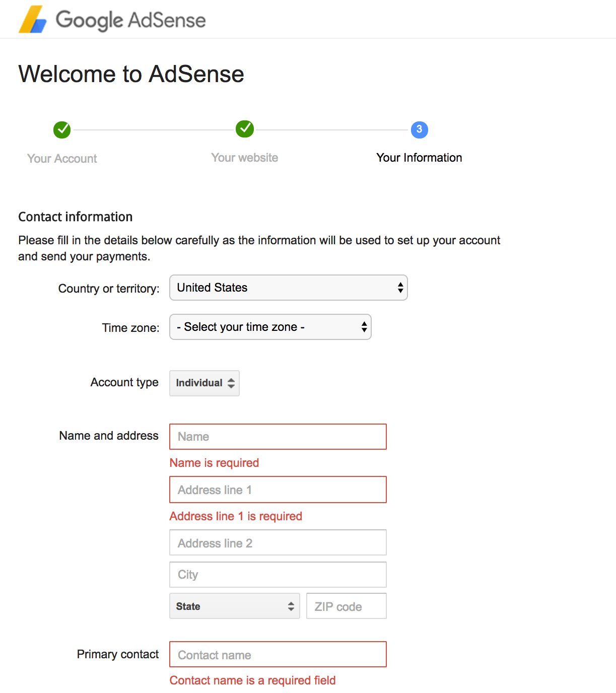Focus the Name input field

point(278,437)
